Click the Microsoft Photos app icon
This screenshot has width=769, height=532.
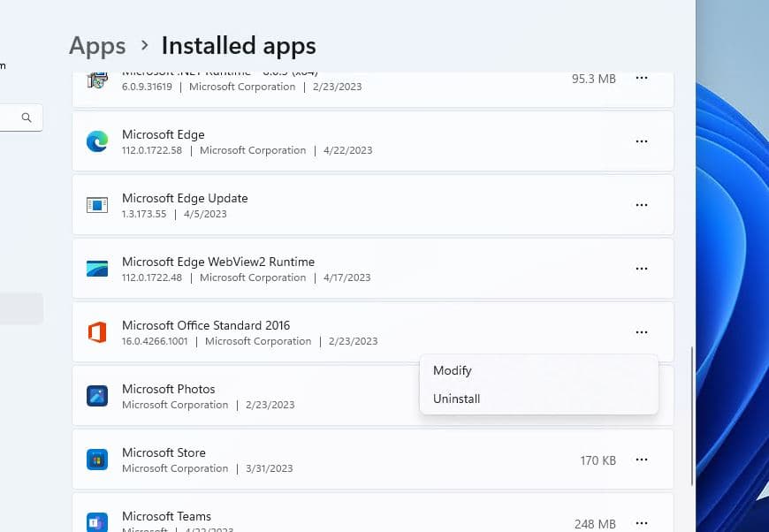pyautogui.click(x=97, y=396)
